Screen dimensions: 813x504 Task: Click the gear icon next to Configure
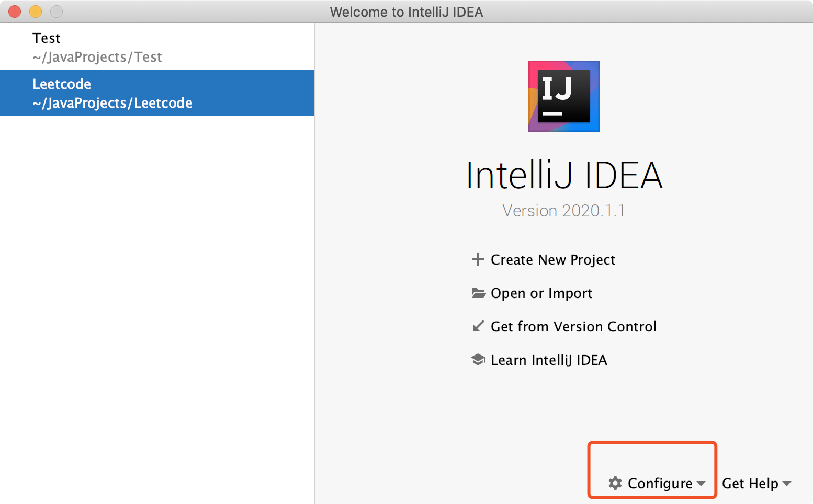pyautogui.click(x=615, y=484)
